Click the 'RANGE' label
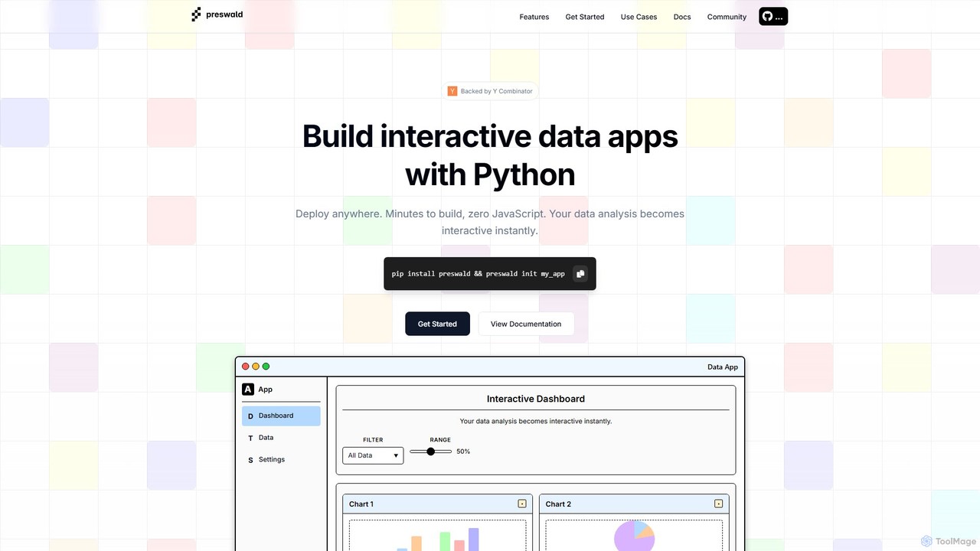 coord(440,440)
